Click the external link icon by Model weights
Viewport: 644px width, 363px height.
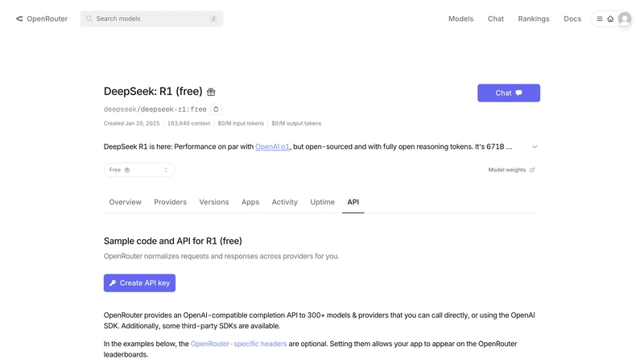pos(532,170)
